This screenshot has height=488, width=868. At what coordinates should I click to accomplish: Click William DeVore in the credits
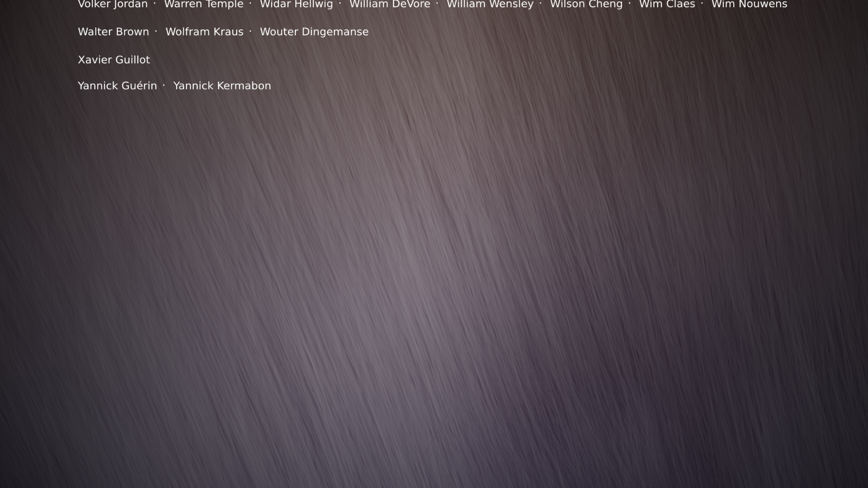tap(390, 4)
